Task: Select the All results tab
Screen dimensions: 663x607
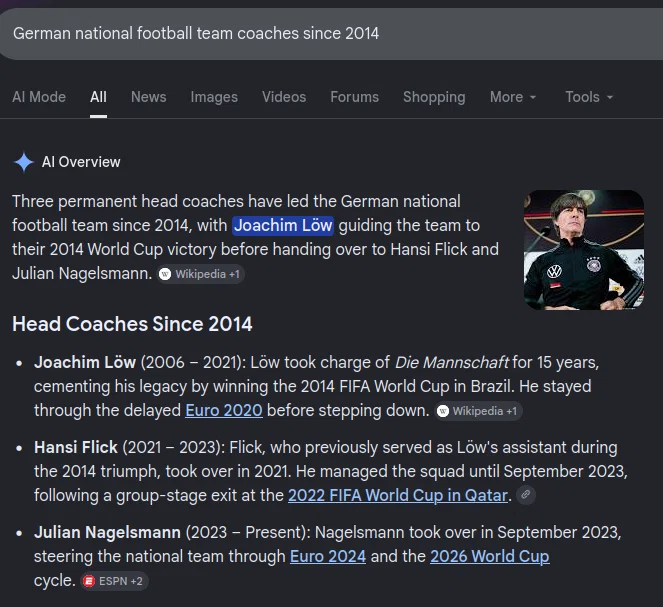Action: pyautogui.click(x=98, y=97)
